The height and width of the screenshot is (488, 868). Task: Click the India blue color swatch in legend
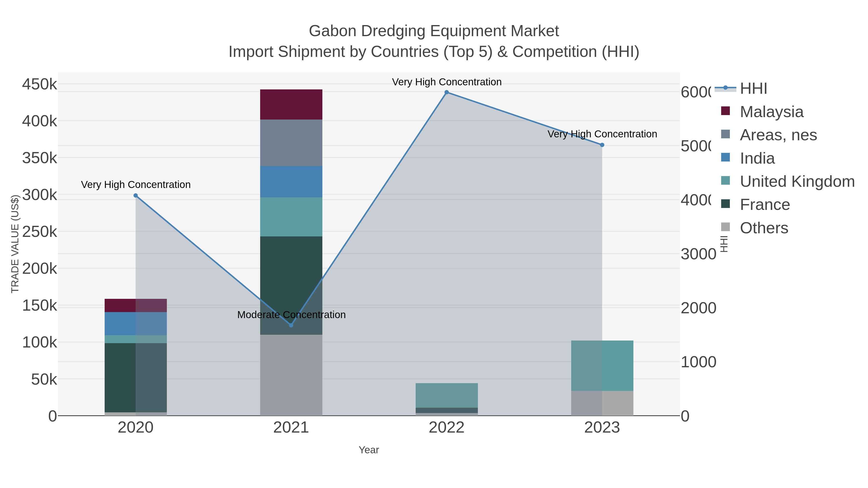click(x=726, y=157)
